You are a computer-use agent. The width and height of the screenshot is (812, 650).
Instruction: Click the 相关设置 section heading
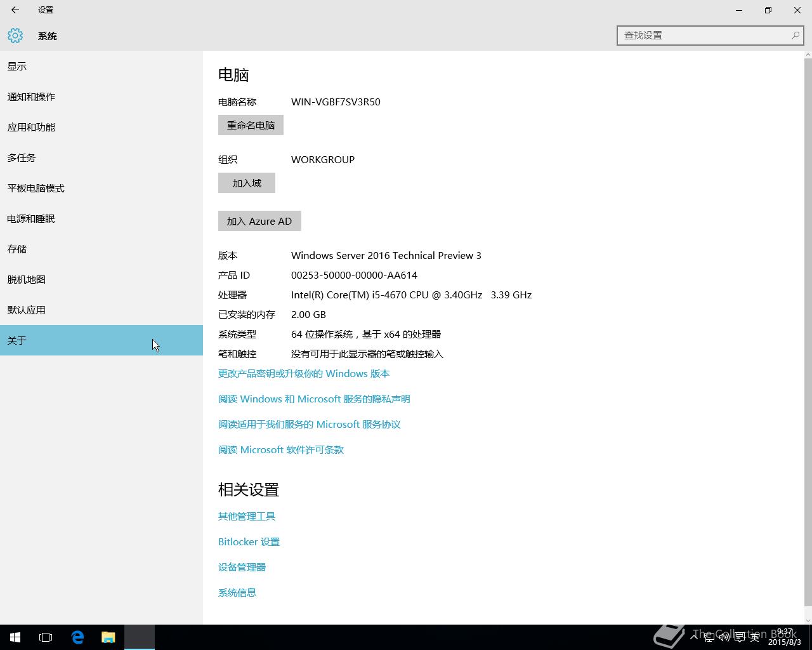coord(249,489)
